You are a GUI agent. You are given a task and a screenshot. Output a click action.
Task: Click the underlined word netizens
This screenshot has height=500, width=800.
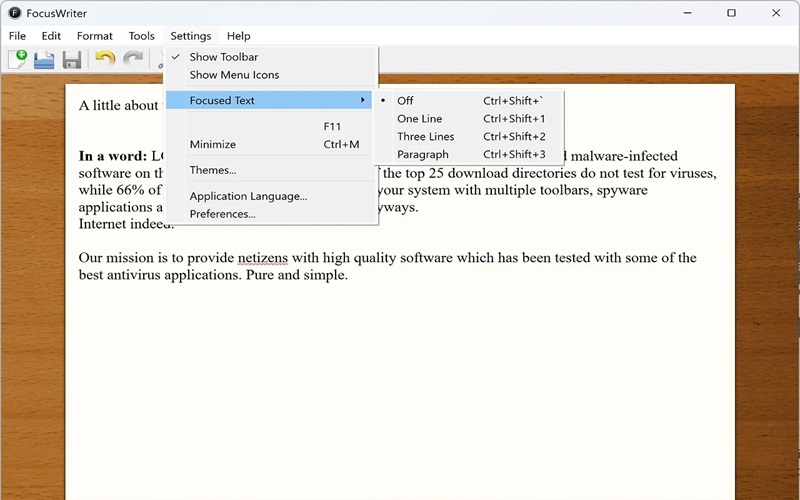pyautogui.click(x=263, y=258)
